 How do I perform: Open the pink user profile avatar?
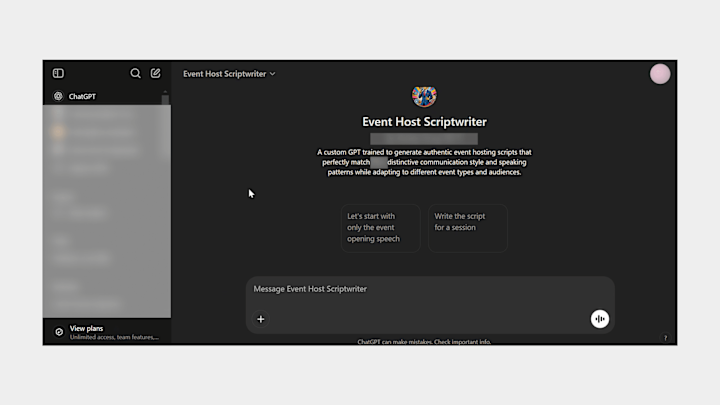[660, 74]
